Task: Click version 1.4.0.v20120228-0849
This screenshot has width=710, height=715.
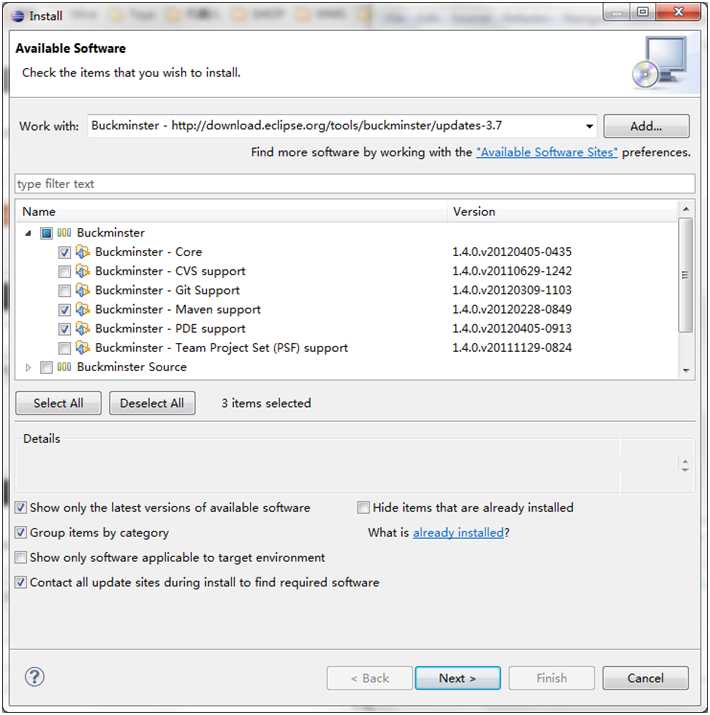Action: click(512, 309)
